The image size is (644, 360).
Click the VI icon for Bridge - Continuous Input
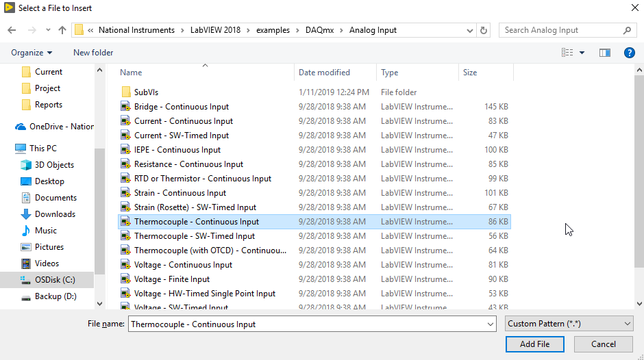coord(125,106)
